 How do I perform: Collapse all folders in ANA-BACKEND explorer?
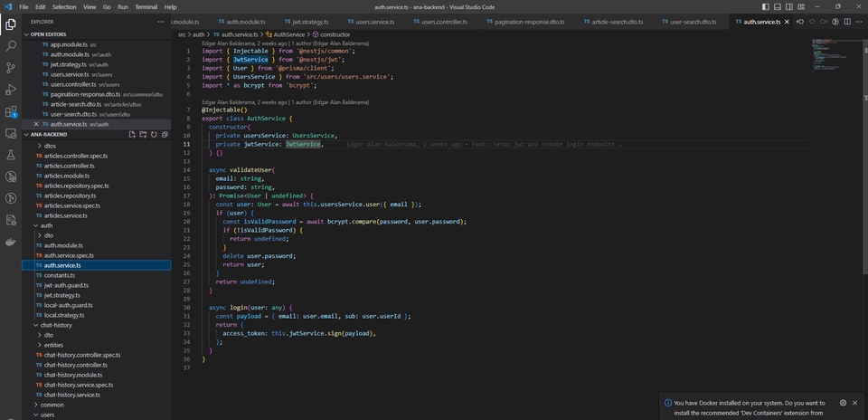coord(165,135)
